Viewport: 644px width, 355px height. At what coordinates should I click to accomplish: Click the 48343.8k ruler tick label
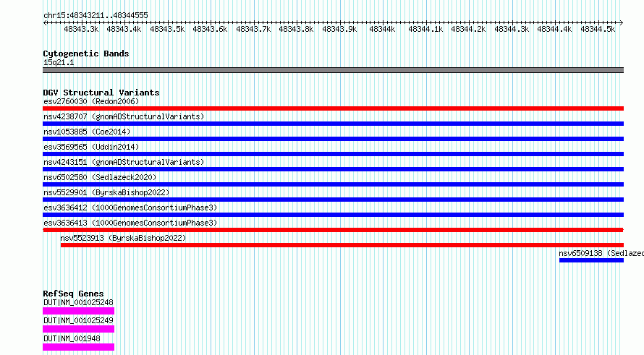click(296, 30)
